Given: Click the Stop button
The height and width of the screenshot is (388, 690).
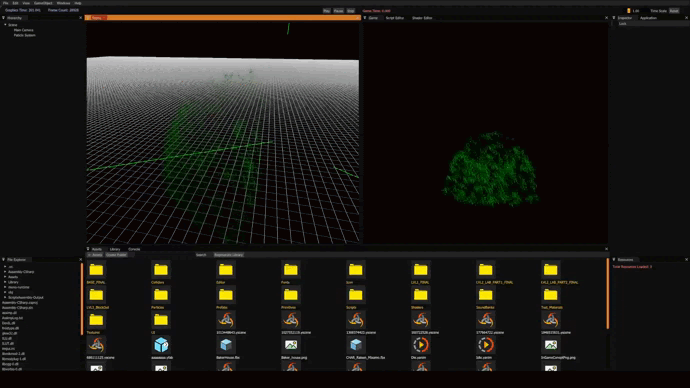Looking at the screenshot, I should [x=351, y=11].
